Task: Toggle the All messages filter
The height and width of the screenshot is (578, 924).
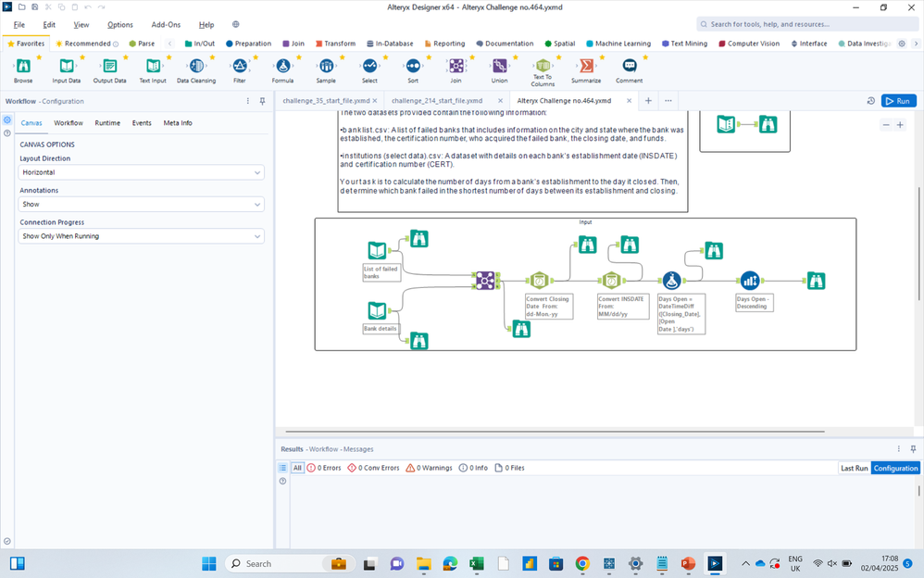Action: [x=297, y=468]
